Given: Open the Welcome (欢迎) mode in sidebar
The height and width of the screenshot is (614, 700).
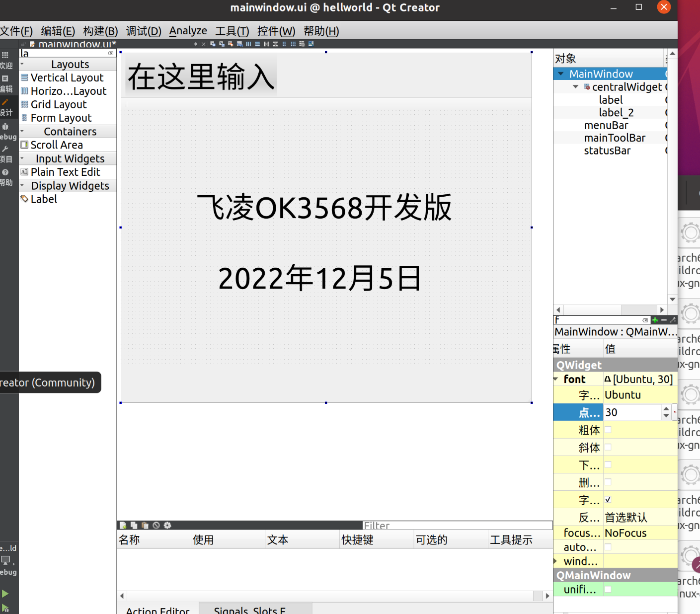Looking at the screenshot, I should pyautogui.click(x=5, y=60).
